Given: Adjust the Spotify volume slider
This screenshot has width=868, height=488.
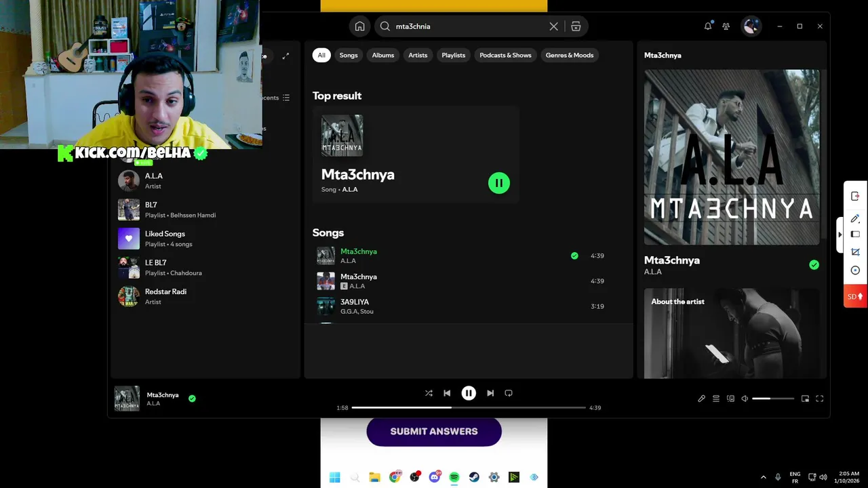Looking at the screenshot, I should (x=773, y=399).
